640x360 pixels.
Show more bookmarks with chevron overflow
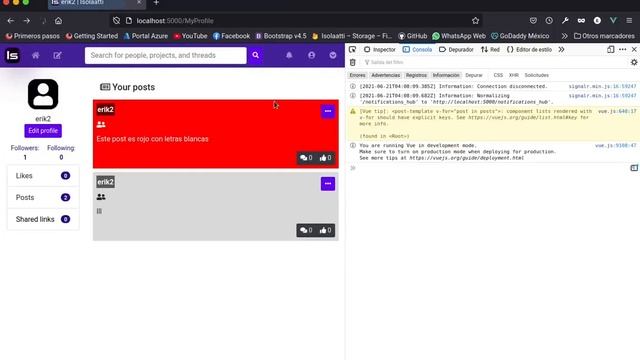564,36
